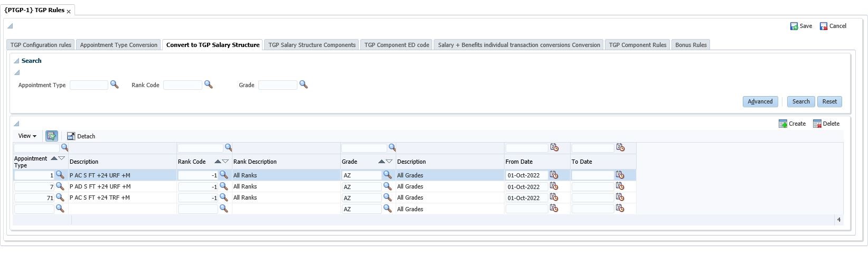Open From Date filter calendar above header
This screenshot has height=254, width=868.
click(x=554, y=148)
